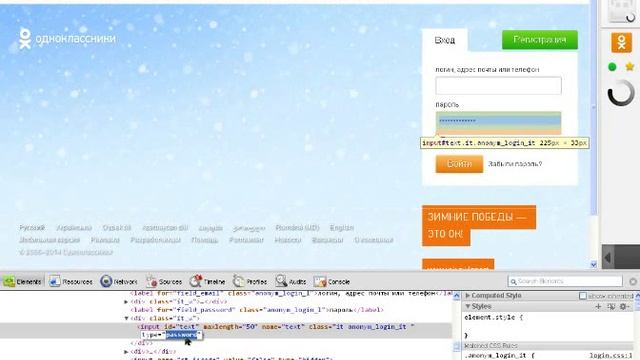This screenshot has height=360, width=640.
Task: Open the Console panel
Action: 332,282
